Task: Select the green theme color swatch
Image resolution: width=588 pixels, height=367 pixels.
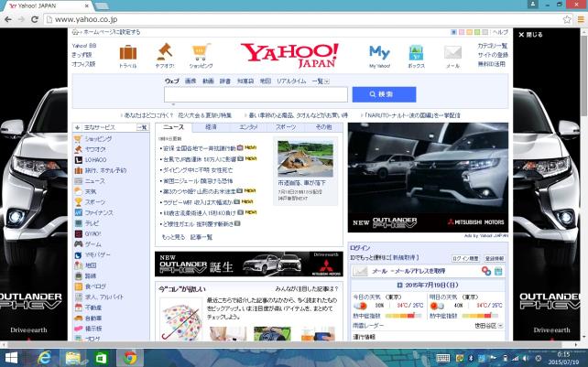Action: [x=477, y=32]
